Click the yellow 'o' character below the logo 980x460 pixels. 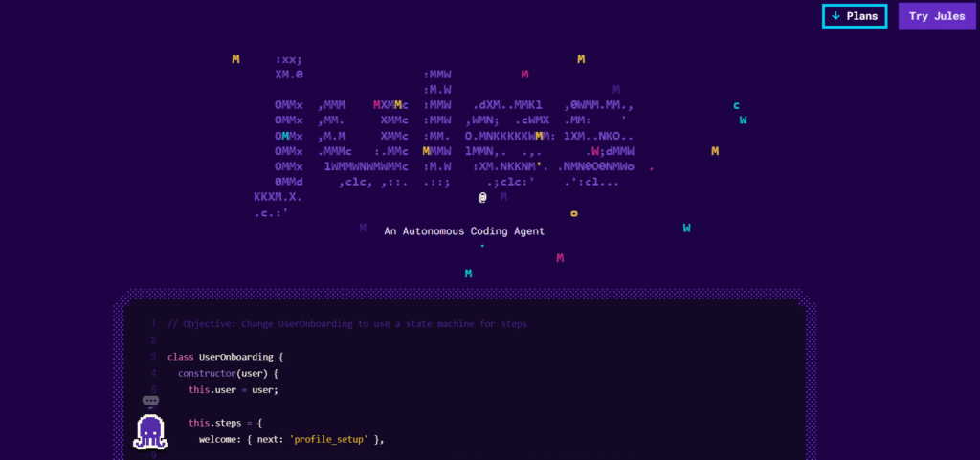coord(573,213)
